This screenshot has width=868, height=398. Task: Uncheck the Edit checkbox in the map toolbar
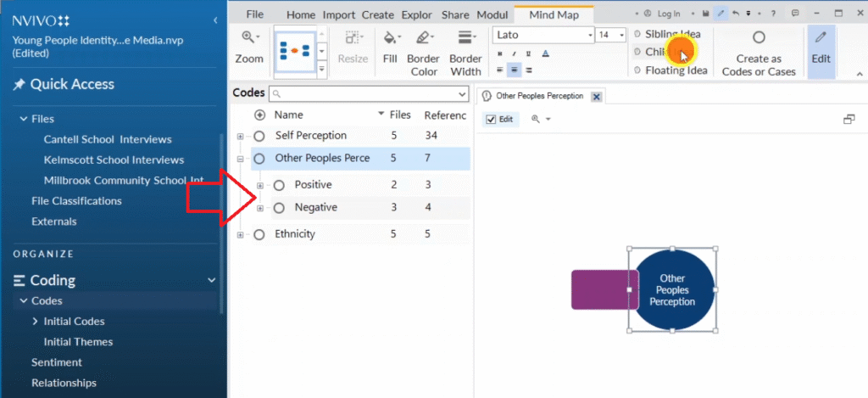click(x=491, y=120)
